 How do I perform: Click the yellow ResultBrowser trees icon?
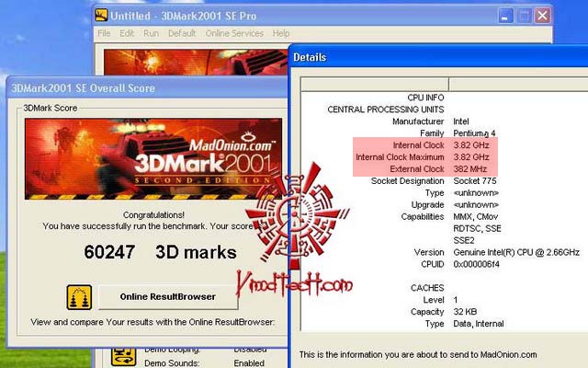79,297
